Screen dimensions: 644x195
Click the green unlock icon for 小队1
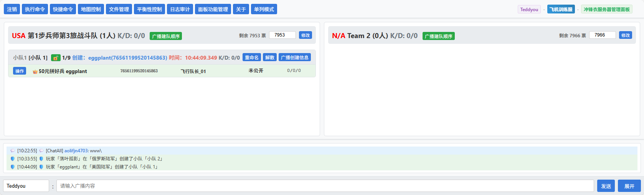(56, 58)
